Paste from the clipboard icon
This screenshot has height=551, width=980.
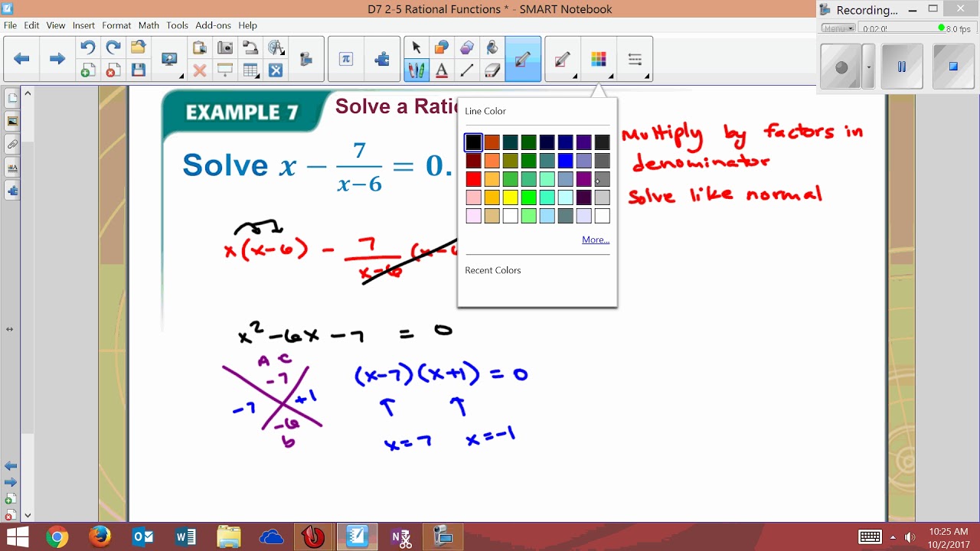(200, 47)
